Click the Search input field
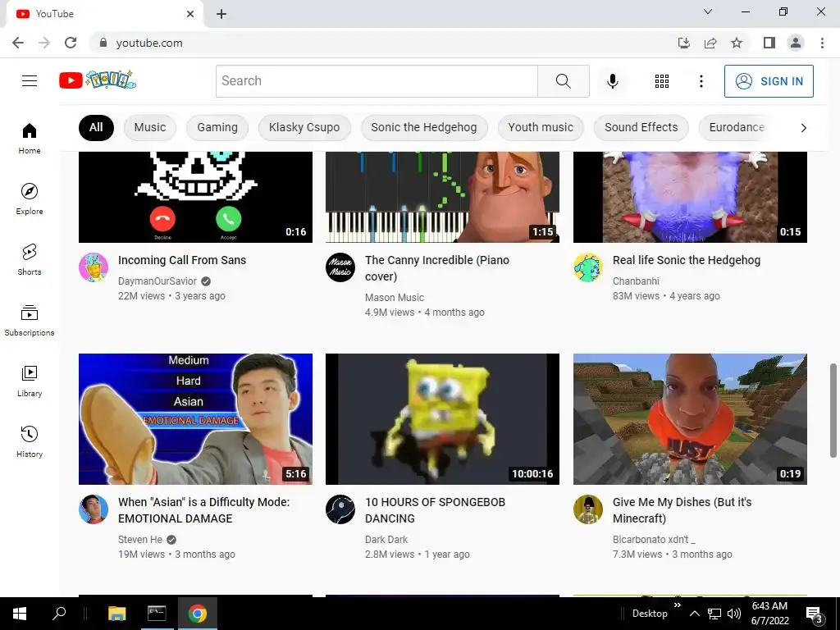The width and height of the screenshot is (840, 630). pos(377,81)
